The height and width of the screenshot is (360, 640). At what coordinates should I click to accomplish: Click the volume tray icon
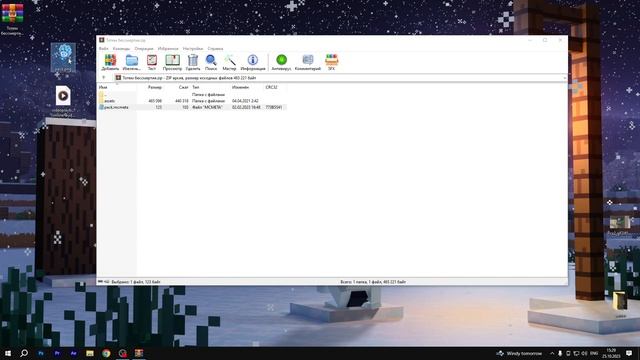584,353
